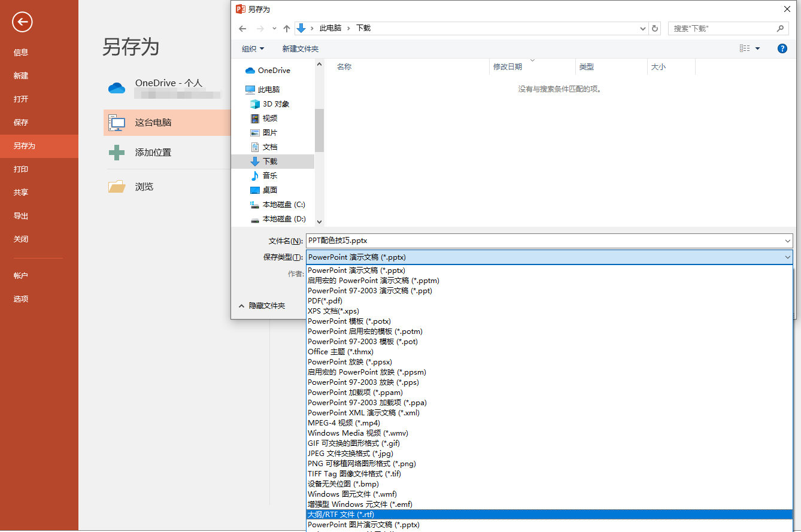
Task: Collapse folders with 隐藏文件夹
Action: (262, 306)
